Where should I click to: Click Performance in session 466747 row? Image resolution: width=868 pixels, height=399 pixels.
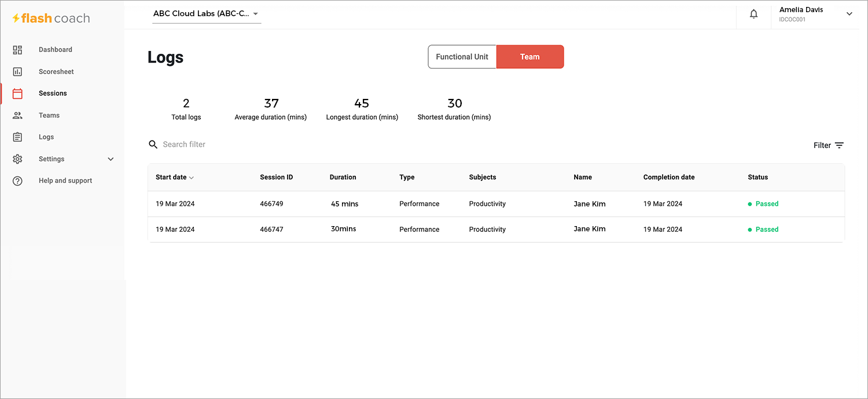420,230
